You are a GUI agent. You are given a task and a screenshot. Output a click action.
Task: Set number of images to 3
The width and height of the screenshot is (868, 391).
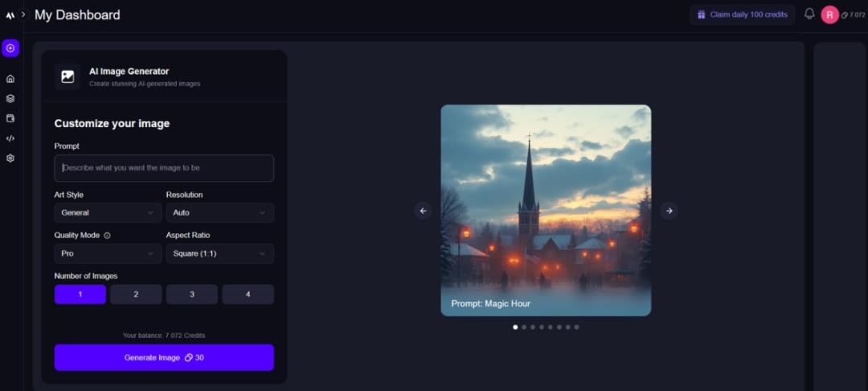192,294
